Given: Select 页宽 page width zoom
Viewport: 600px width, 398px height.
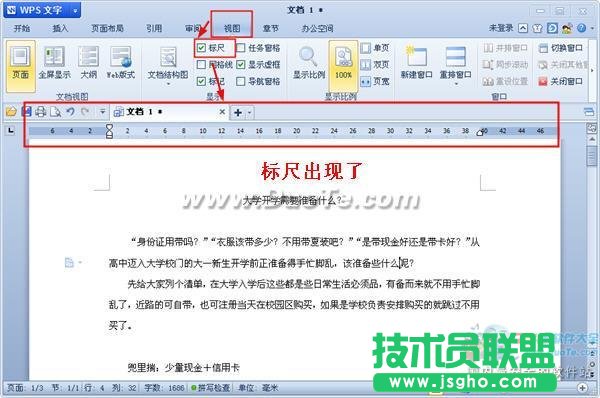Looking at the screenshot, I should pos(375,81).
